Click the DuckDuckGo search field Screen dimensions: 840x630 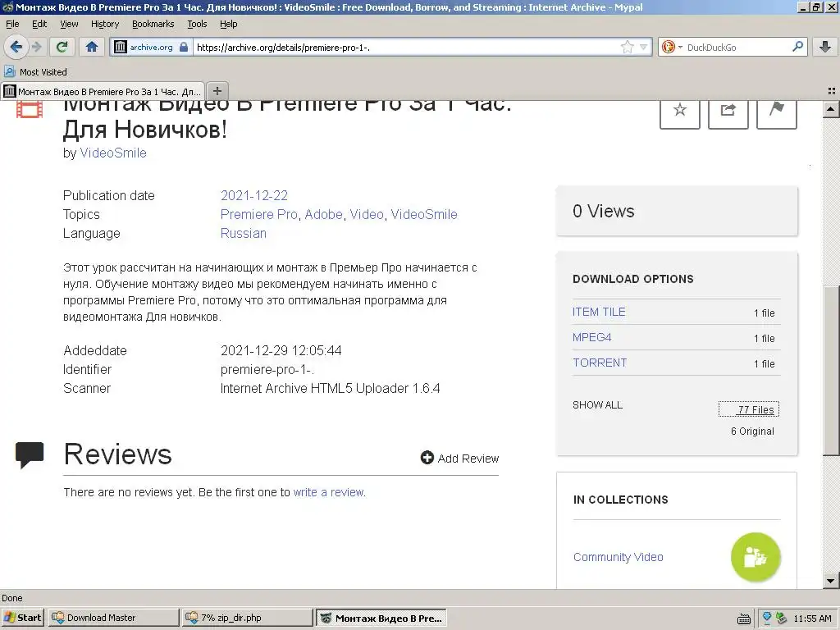[x=737, y=47]
